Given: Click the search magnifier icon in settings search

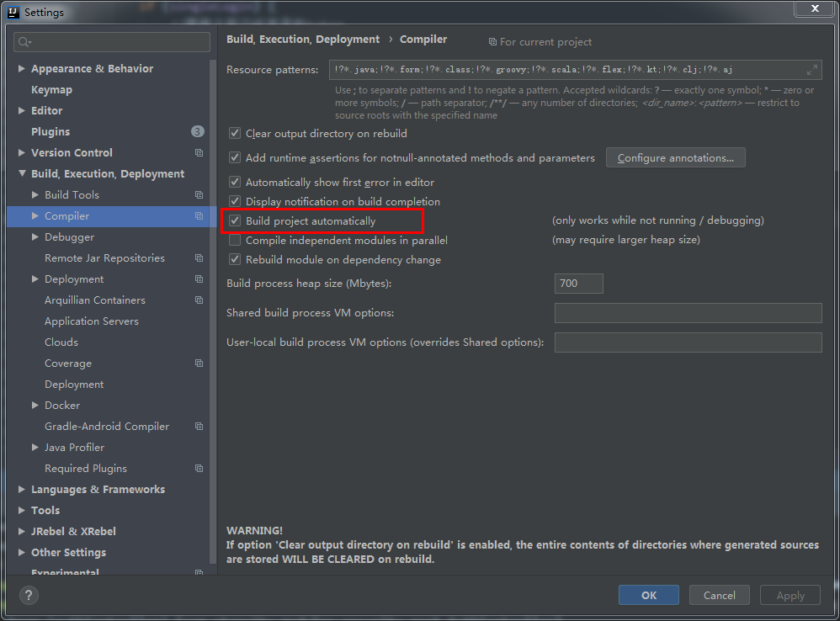Looking at the screenshot, I should pyautogui.click(x=24, y=42).
